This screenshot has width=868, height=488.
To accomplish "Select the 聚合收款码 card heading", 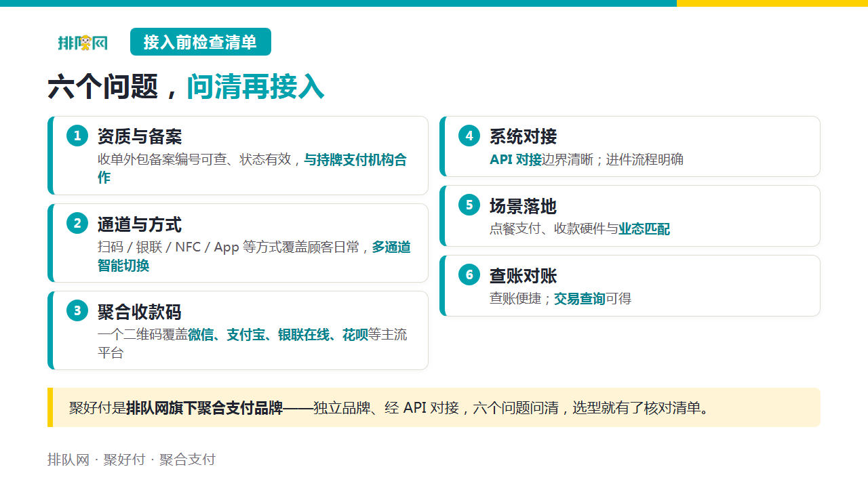I will tap(140, 311).
